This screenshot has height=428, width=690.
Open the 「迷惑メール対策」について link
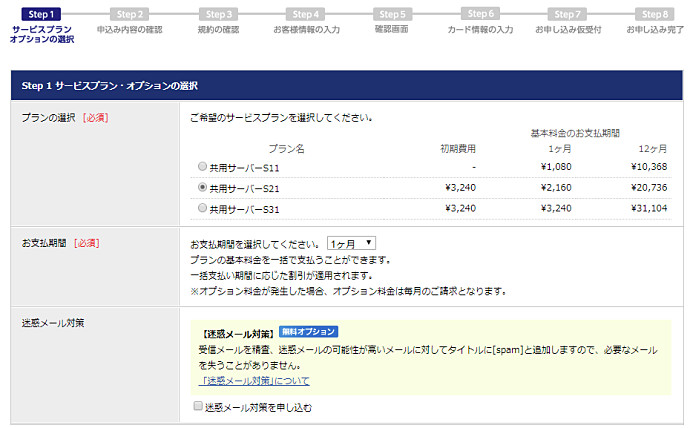click(255, 381)
